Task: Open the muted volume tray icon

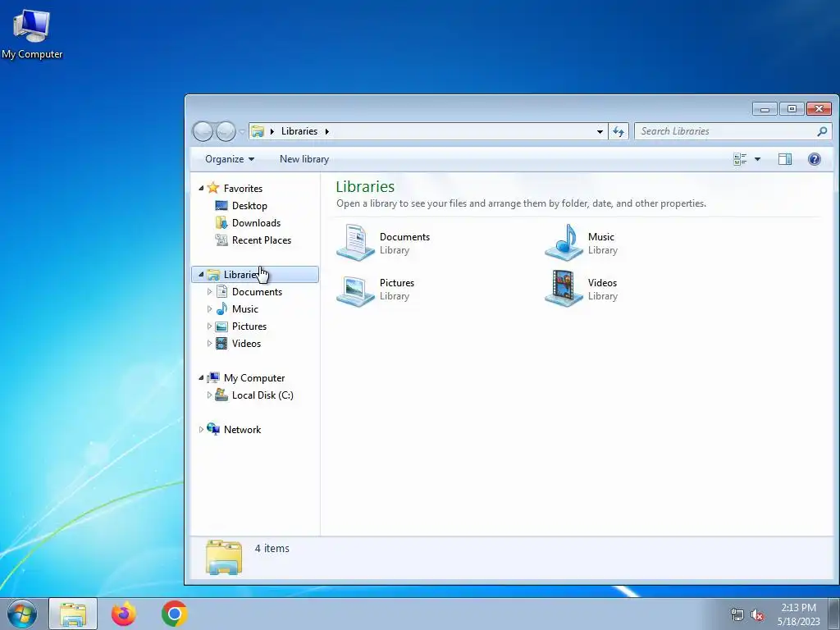Action: [757, 615]
